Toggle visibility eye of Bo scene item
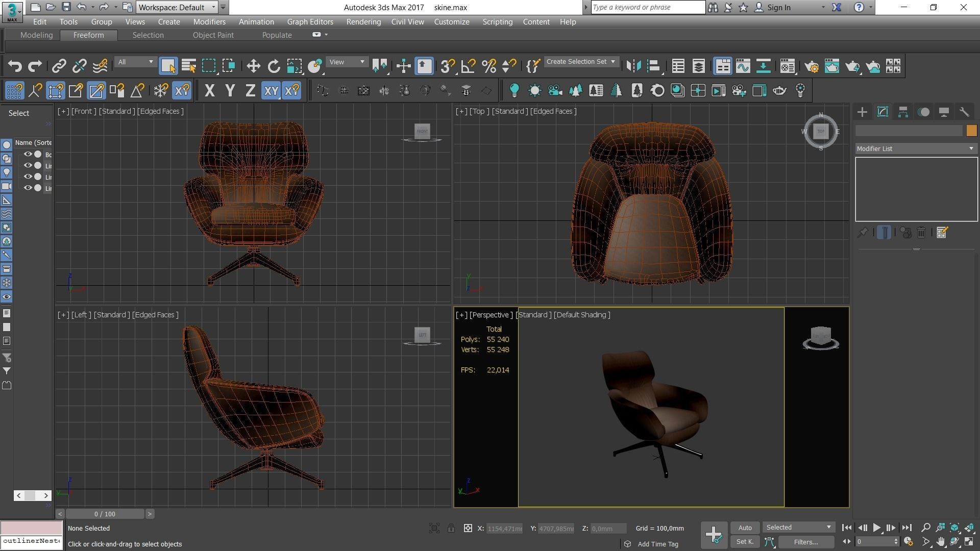Image resolution: width=980 pixels, height=551 pixels. click(28, 154)
